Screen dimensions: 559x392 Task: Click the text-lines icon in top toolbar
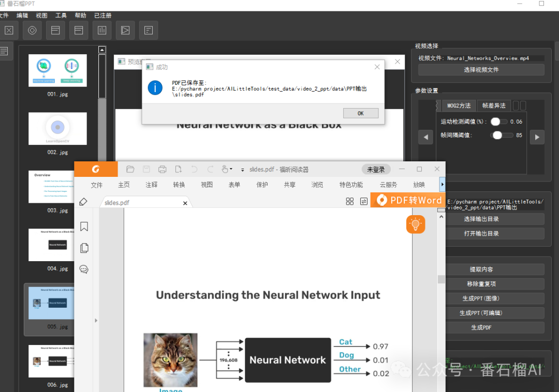tap(149, 31)
